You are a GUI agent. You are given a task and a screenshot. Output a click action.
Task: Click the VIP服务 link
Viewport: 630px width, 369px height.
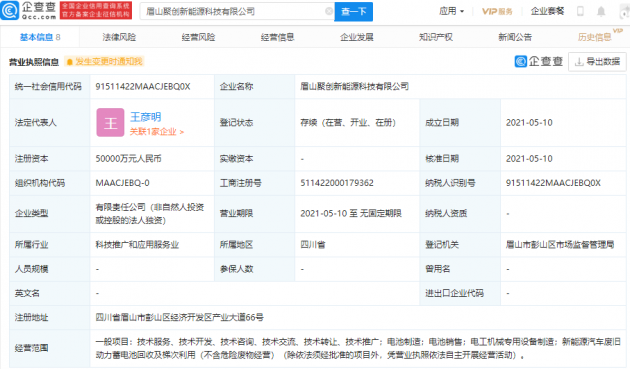[497, 11]
